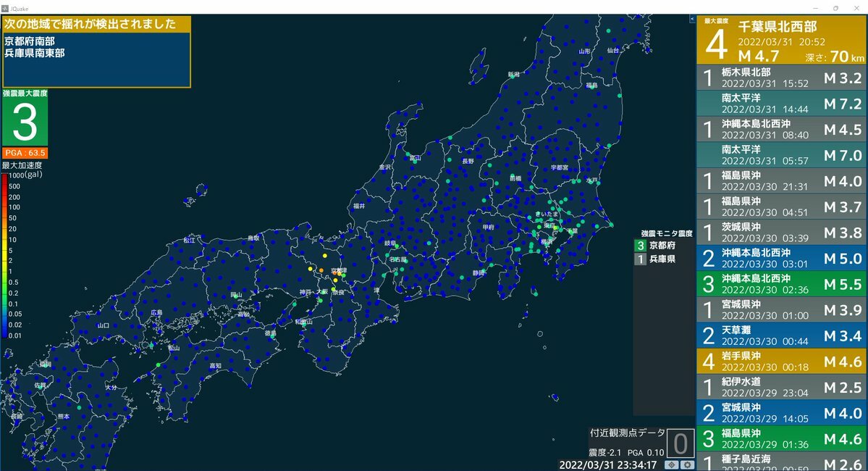868x471 pixels.
Task: Choose the 沖縄本島北西沖 M5.5 entry
Action: pyautogui.click(x=781, y=285)
